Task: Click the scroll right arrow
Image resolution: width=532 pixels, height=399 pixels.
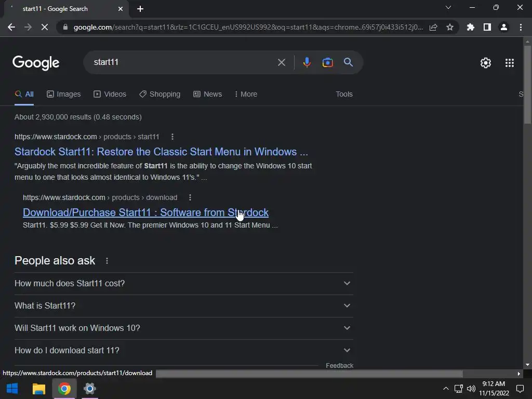Action: [x=519, y=374]
